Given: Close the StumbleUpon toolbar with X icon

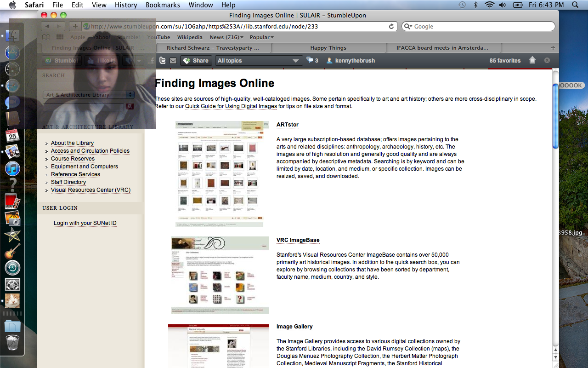Looking at the screenshot, I should 547,60.
